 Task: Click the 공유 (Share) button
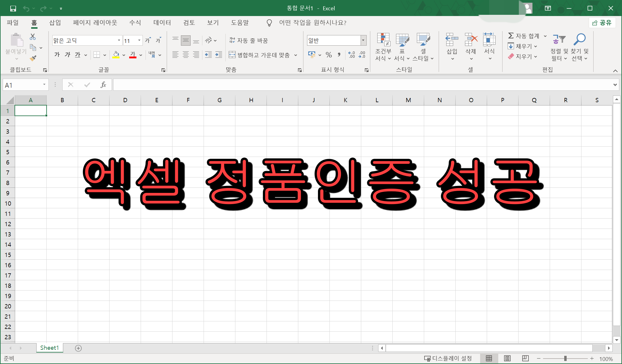pos(602,23)
